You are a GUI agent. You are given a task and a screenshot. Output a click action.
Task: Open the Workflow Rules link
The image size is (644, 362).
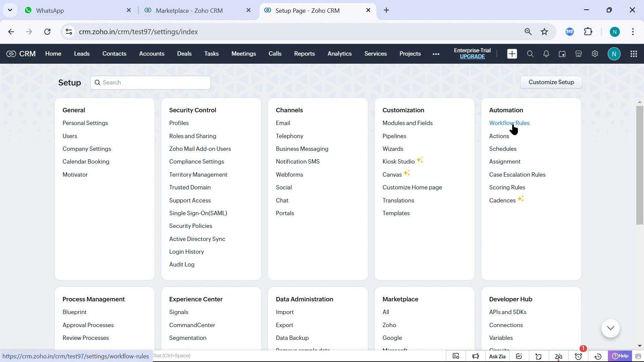509,123
